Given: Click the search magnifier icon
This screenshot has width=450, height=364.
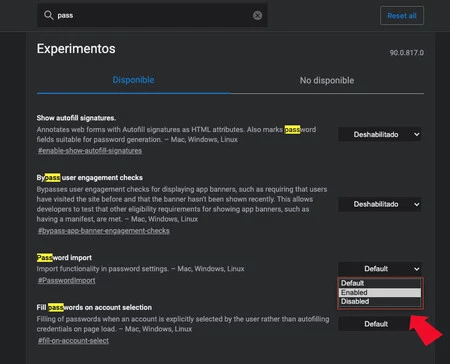Looking at the screenshot, I should click(x=49, y=15).
